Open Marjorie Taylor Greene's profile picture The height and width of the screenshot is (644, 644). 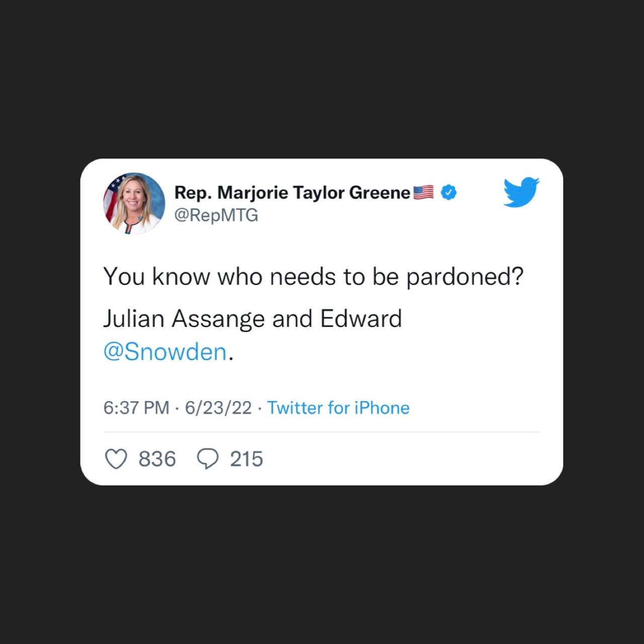(134, 203)
